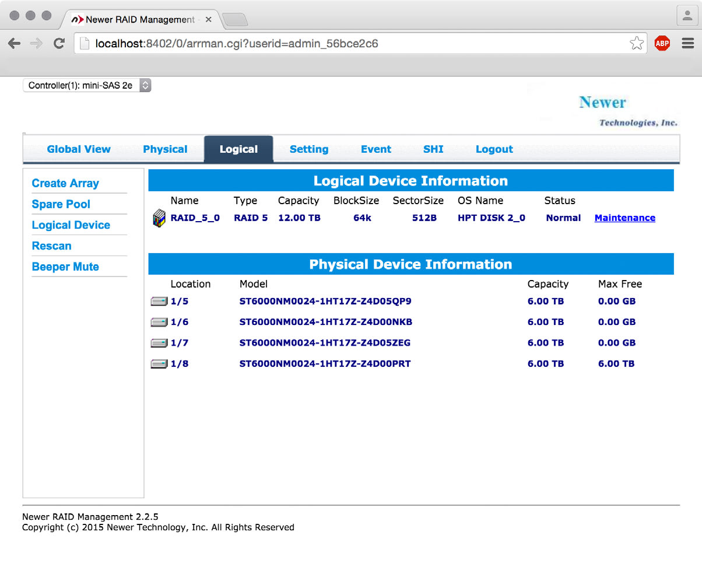Switch to the Physical tab
The width and height of the screenshot is (702, 588).
(165, 149)
